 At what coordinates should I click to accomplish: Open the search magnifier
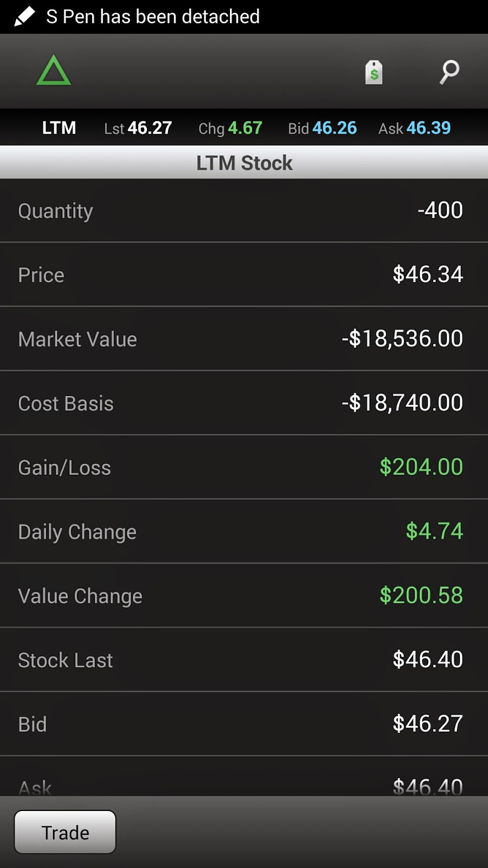pyautogui.click(x=449, y=72)
